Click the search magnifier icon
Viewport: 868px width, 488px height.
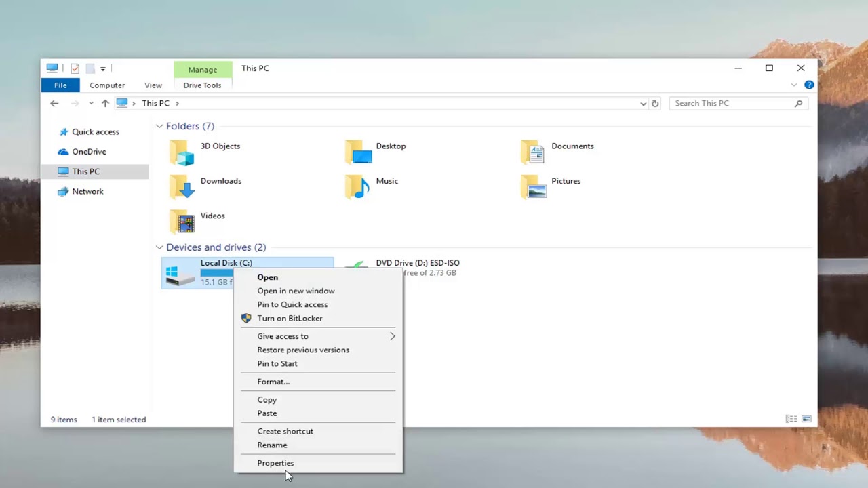(x=798, y=103)
